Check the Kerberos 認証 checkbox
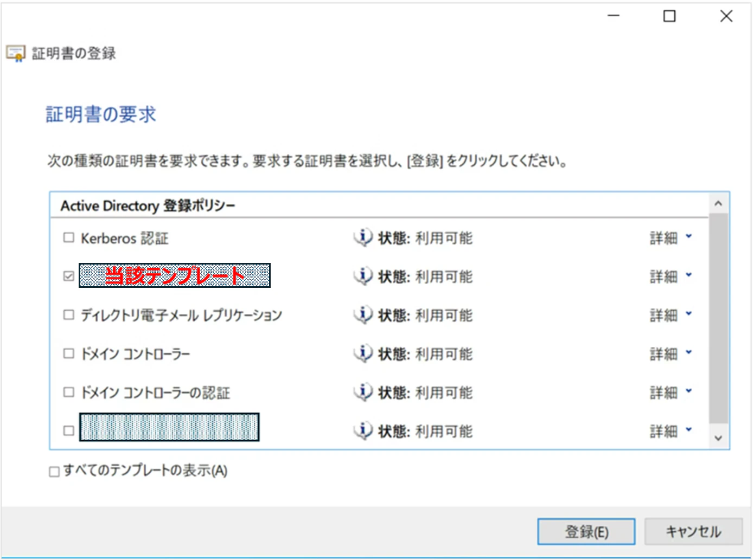This screenshot has height=560, width=754. pyautogui.click(x=68, y=237)
